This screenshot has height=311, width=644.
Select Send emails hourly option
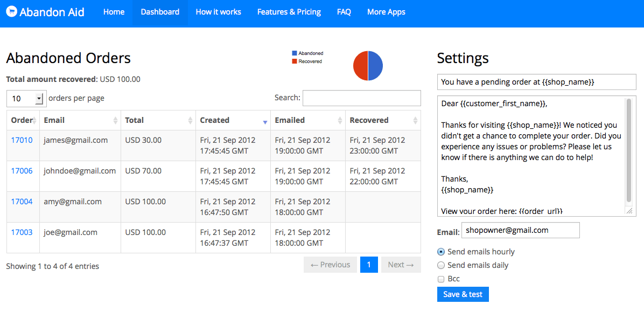441,252
